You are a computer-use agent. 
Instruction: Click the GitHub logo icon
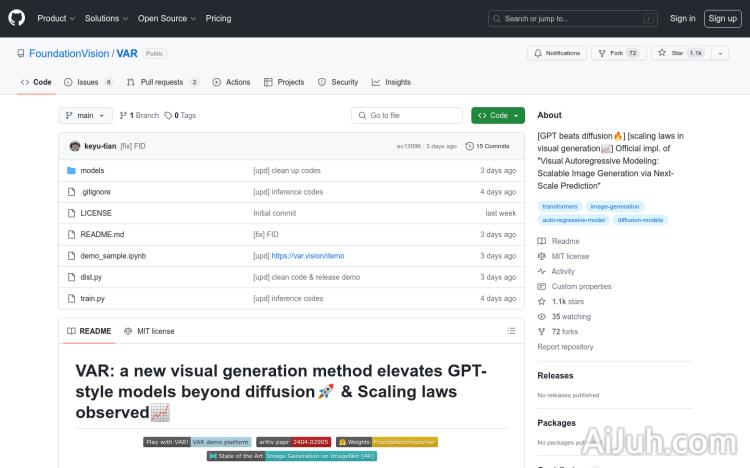[17, 18]
